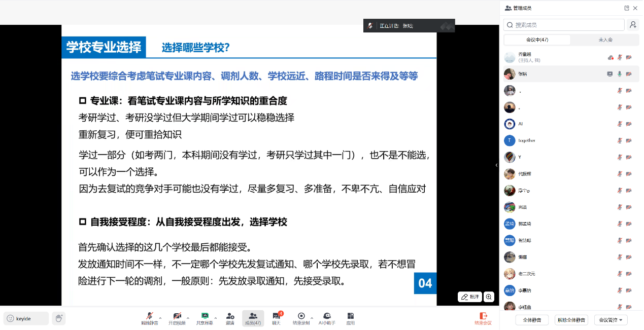Select the 会议中(47) tab
The width and height of the screenshot is (644, 330).
537,40
